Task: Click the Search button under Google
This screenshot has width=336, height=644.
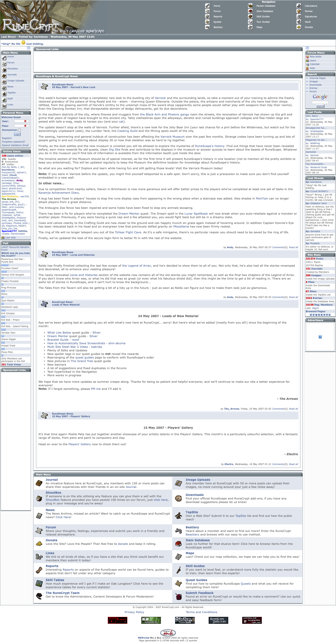Action: point(320,106)
